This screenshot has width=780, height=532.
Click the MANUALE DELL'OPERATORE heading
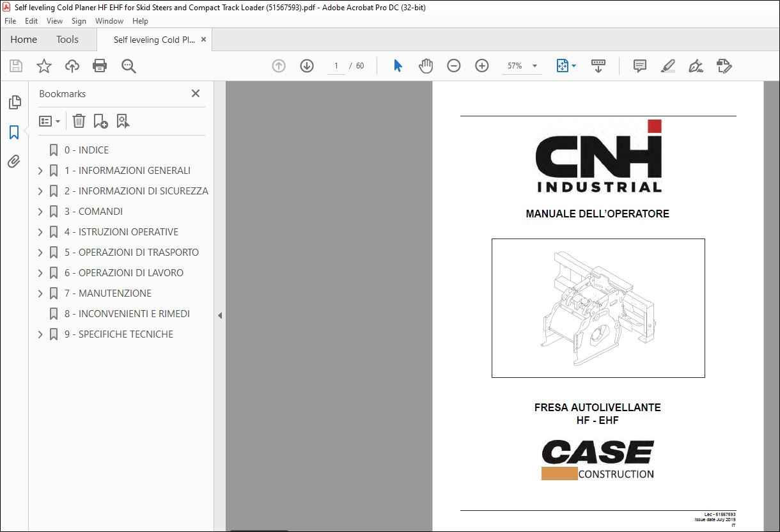point(597,214)
